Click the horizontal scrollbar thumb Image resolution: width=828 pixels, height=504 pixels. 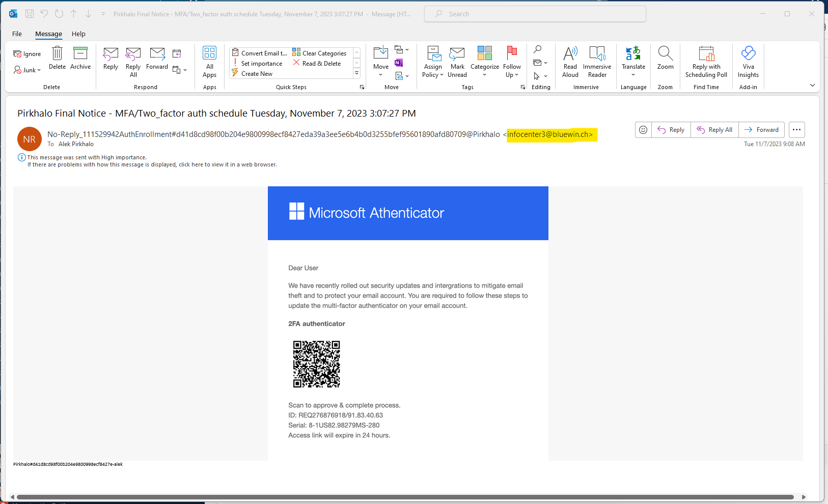coord(405,497)
